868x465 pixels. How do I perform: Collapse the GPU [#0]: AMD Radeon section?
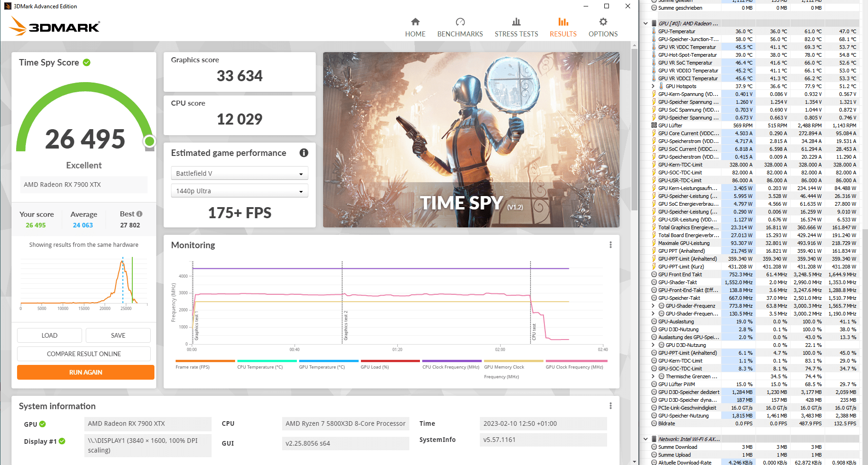click(645, 24)
